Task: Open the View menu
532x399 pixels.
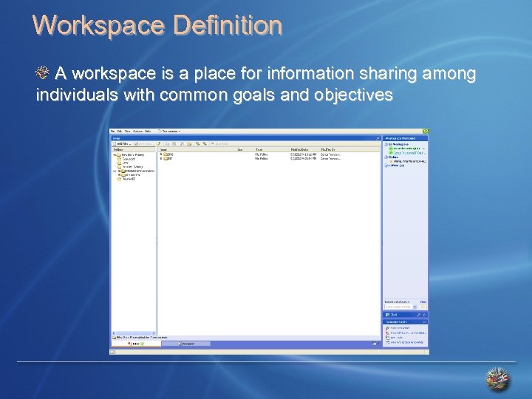Action: click(127, 132)
